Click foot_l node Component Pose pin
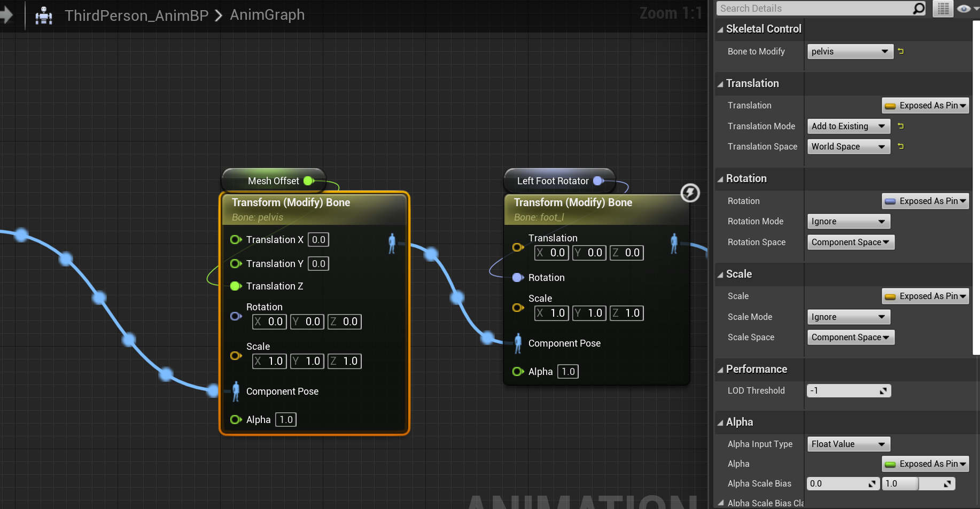The image size is (980, 509). coord(518,343)
